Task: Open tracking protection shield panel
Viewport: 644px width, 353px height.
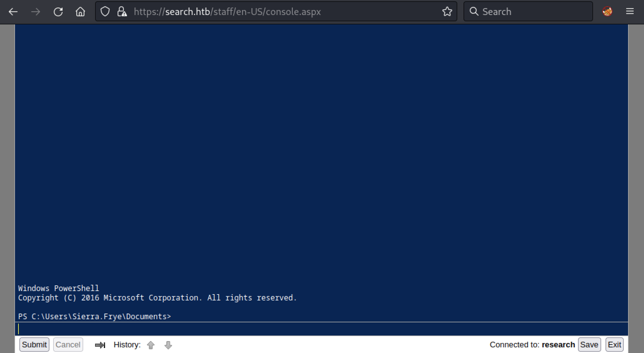Action: click(x=105, y=12)
